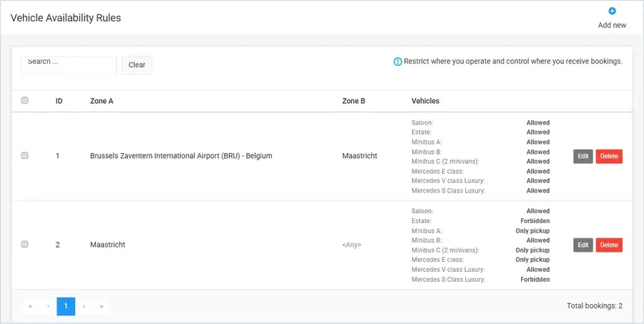Click the Zone A column header

pos(102,101)
